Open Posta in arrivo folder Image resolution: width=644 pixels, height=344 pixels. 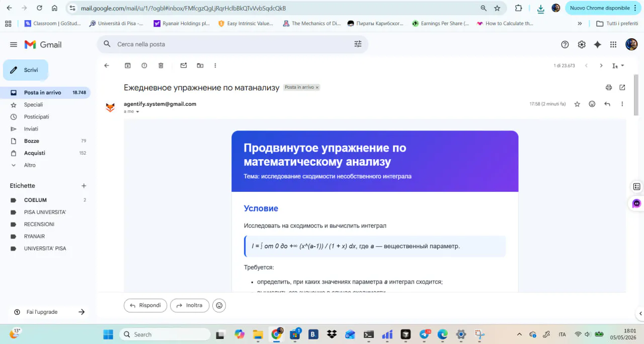click(45, 93)
